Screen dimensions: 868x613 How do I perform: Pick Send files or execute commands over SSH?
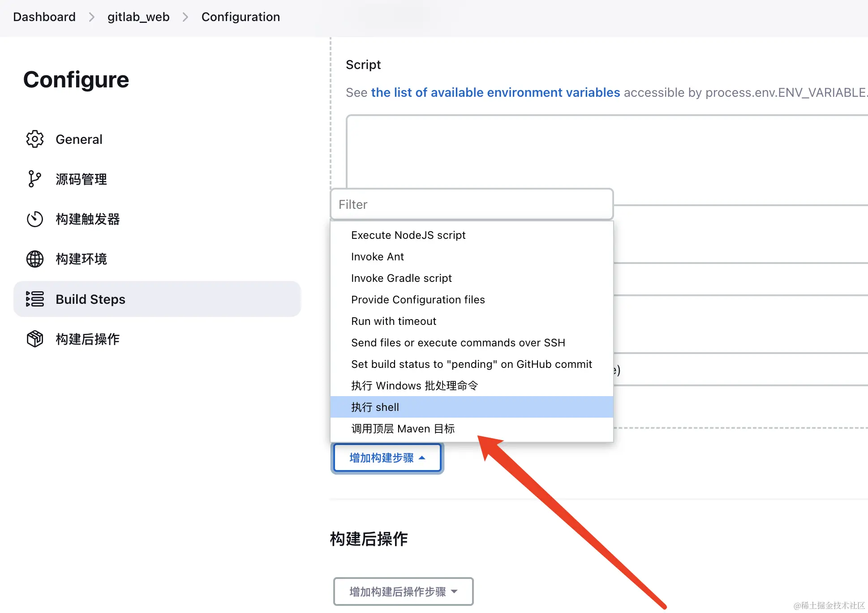click(x=458, y=343)
